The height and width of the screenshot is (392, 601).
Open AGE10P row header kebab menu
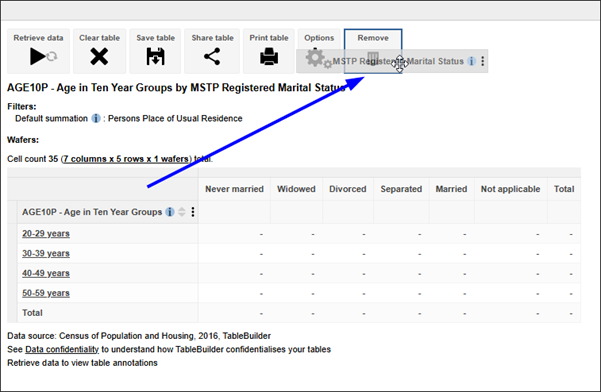(x=193, y=212)
